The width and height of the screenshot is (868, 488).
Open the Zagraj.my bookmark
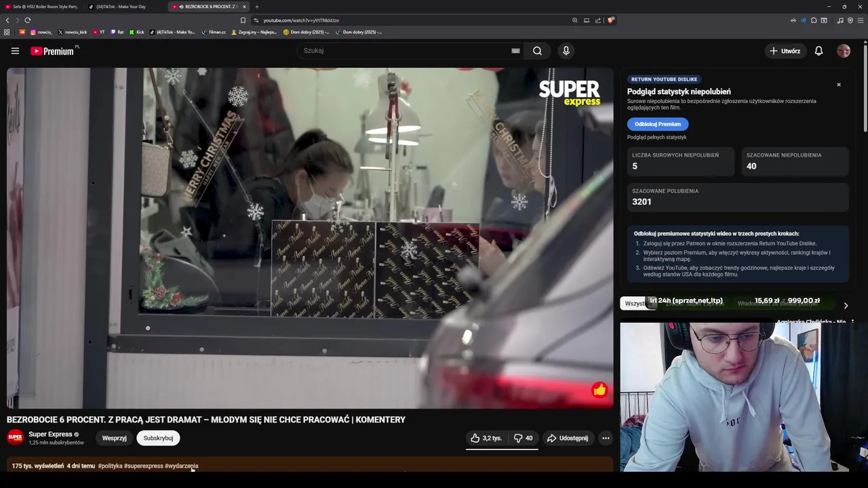254,32
